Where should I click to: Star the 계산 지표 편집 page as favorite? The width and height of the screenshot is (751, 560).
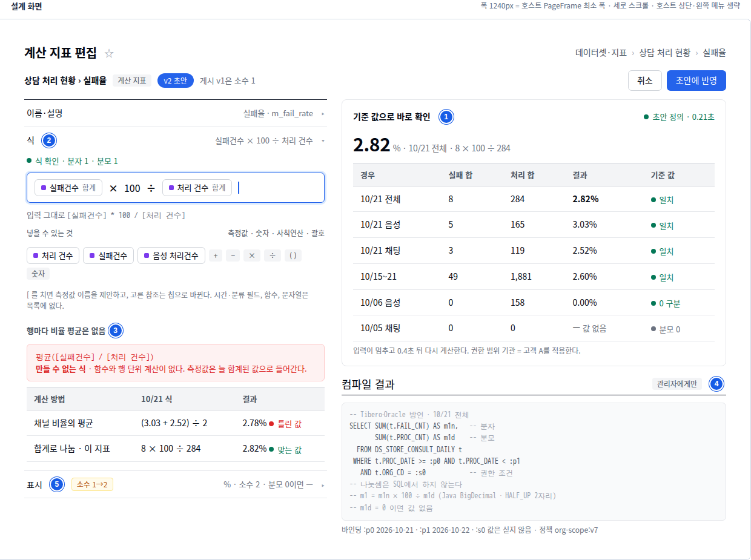tap(109, 53)
